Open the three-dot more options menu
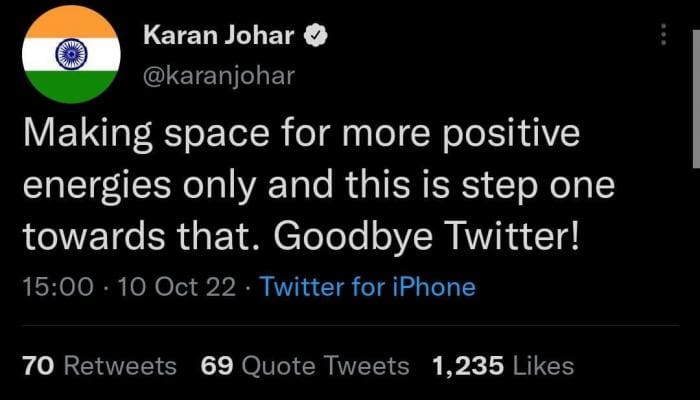This screenshot has width=700, height=400. [662, 36]
